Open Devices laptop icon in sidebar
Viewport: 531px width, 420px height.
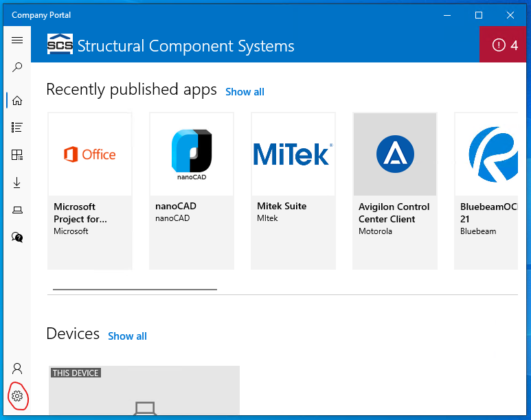click(17, 210)
